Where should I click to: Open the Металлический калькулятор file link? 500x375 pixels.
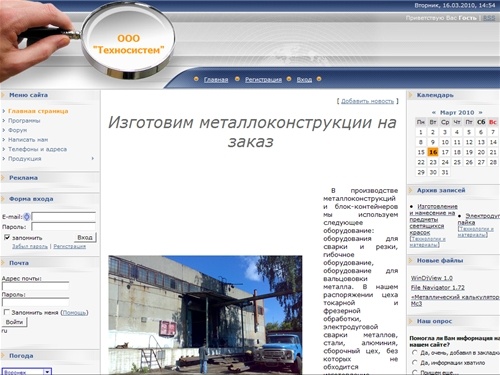pyautogui.click(x=455, y=300)
